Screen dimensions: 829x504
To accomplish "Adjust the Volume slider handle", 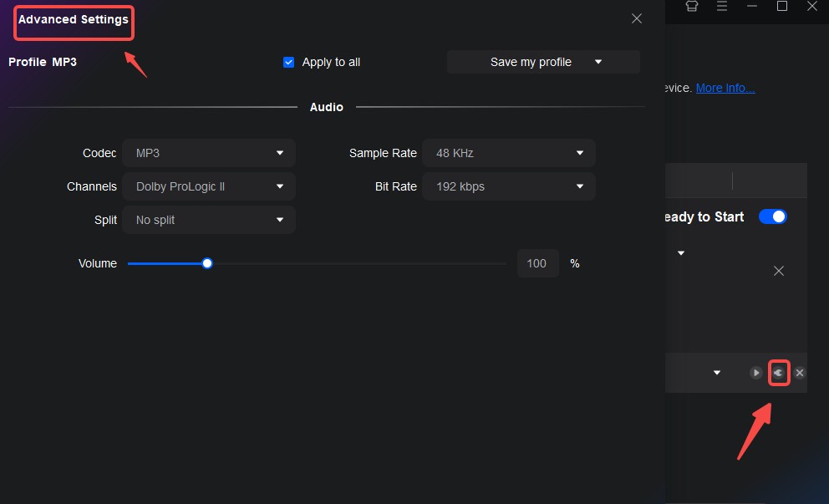I will click(x=206, y=263).
